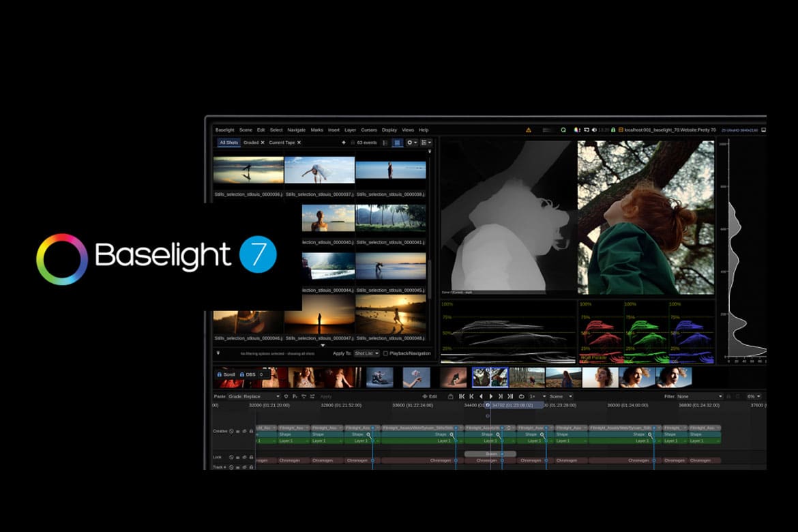Remove the Graded filter tab

(x=263, y=143)
